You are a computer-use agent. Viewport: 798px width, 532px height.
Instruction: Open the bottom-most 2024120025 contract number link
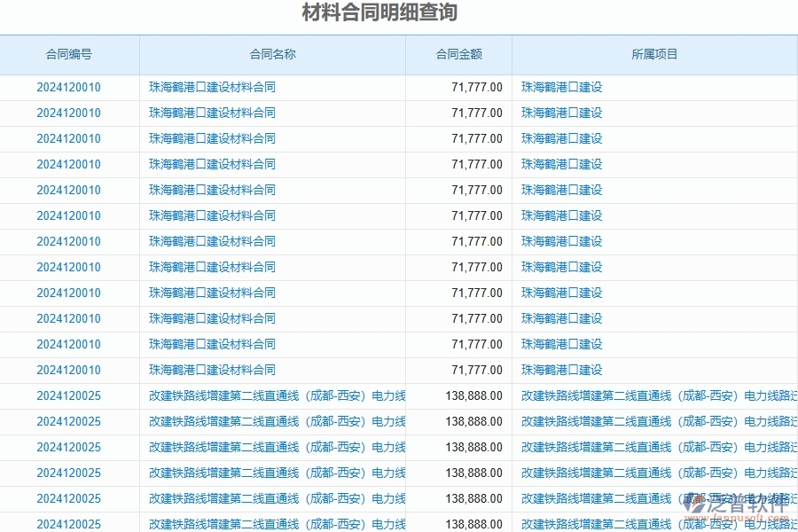coord(69,524)
